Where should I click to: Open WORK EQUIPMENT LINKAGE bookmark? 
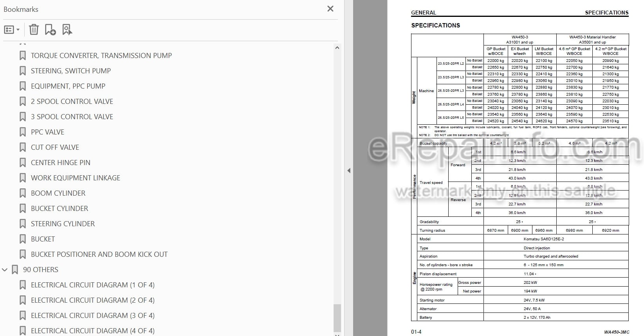(76, 178)
